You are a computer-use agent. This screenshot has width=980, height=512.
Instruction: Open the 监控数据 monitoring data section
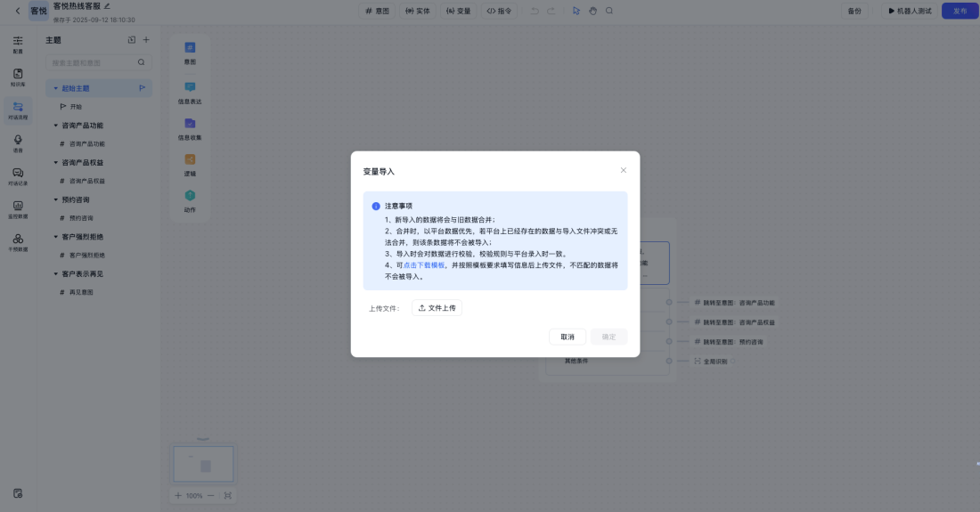tap(18, 210)
